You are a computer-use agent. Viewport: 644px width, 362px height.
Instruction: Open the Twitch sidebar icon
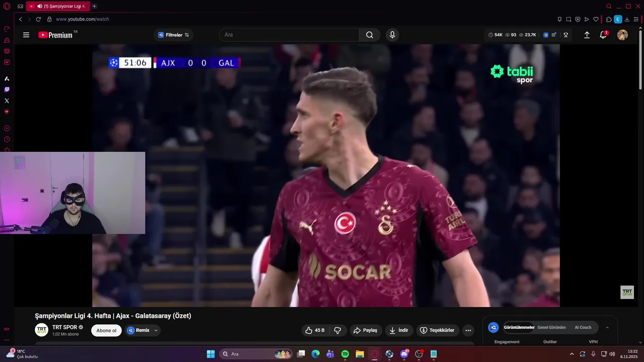click(7, 89)
